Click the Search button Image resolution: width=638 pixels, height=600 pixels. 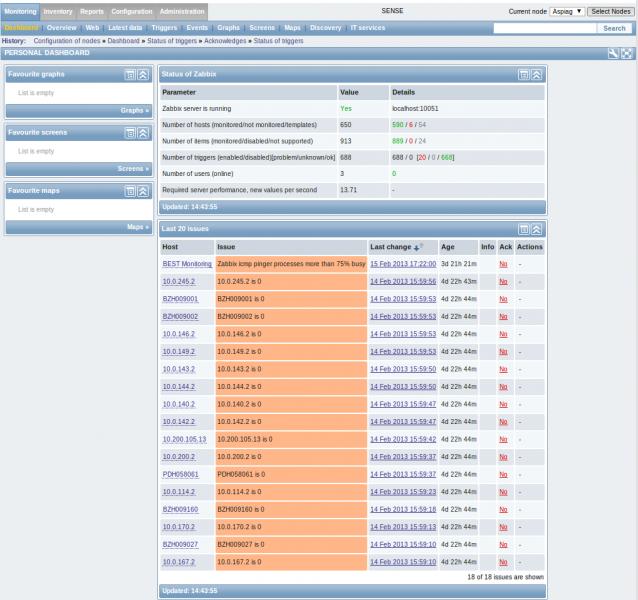coord(614,28)
